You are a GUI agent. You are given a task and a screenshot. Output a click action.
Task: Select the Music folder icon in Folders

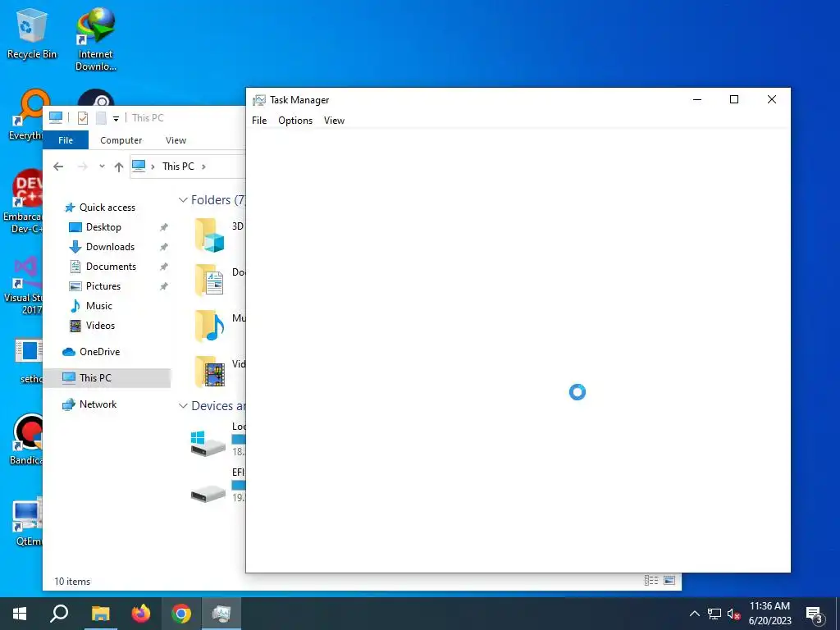tap(209, 326)
